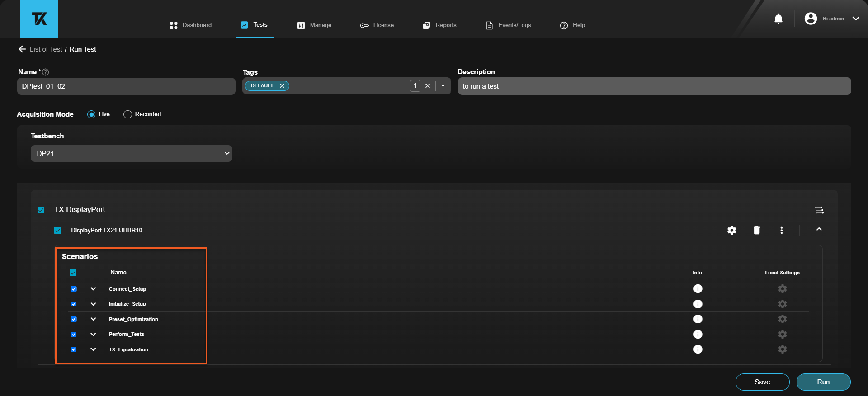Image resolution: width=868 pixels, height=396 pixels.
Task: Open settings gear for DisplayPort TX21 UHBR10
Action: point(731,231)
